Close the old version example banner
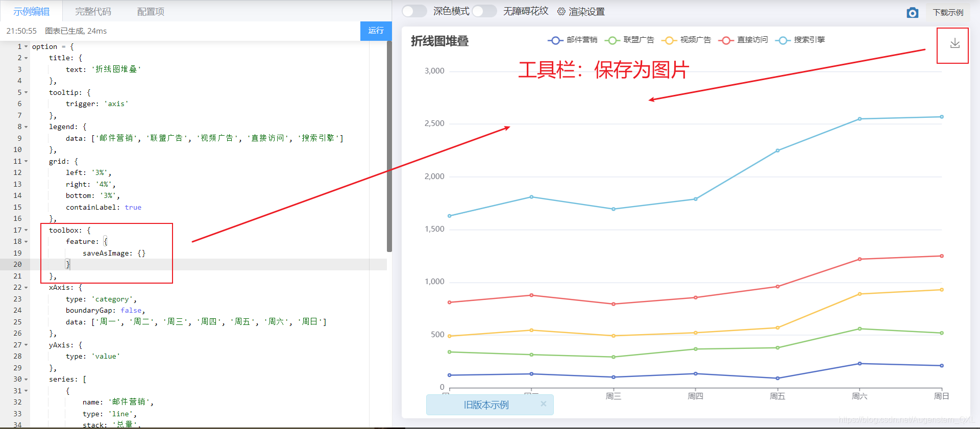This screenshot has height=429, width=980. pos(544,403)
